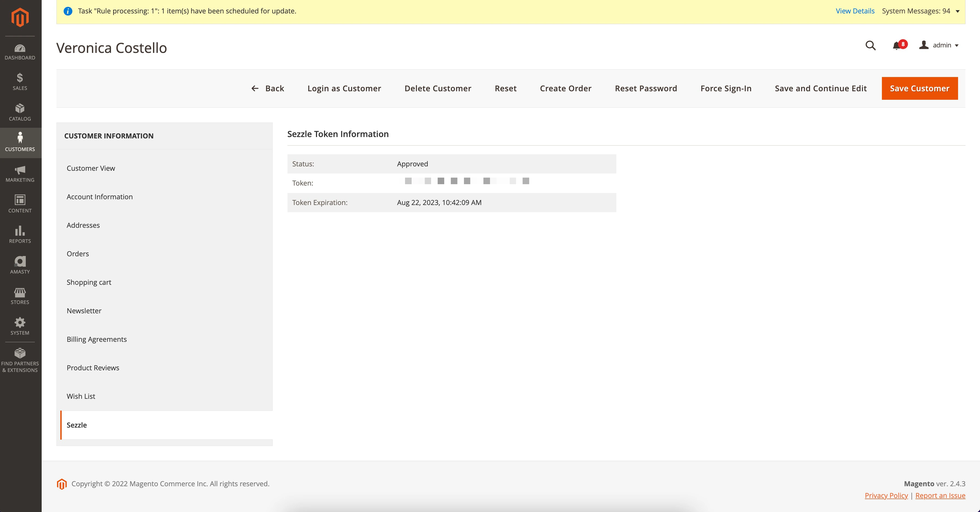Expand the System Messages list

pyautogui.click(x=921, y=11)
